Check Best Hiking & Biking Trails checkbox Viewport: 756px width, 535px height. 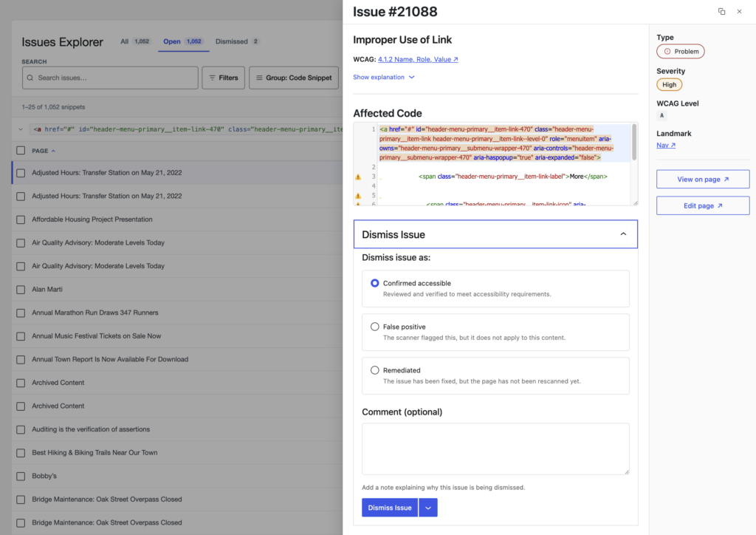coord(21,453)
